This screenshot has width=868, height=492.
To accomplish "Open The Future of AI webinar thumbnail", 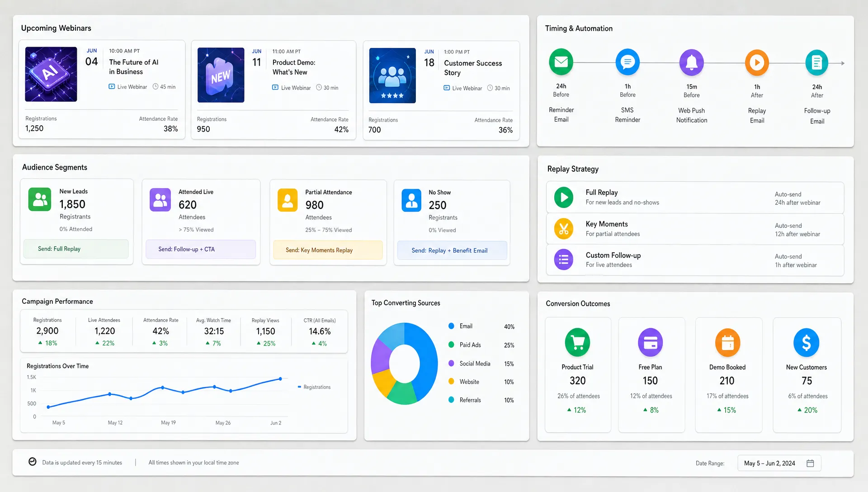I will click(51, 74).
